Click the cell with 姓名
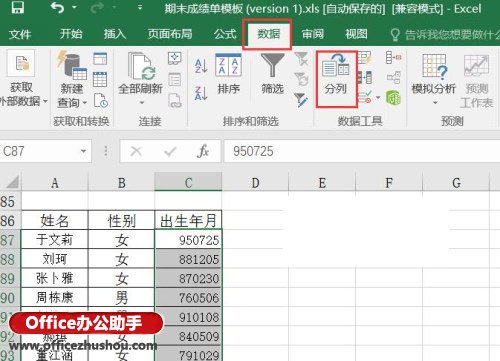500x361 pixels. [55, 220]
